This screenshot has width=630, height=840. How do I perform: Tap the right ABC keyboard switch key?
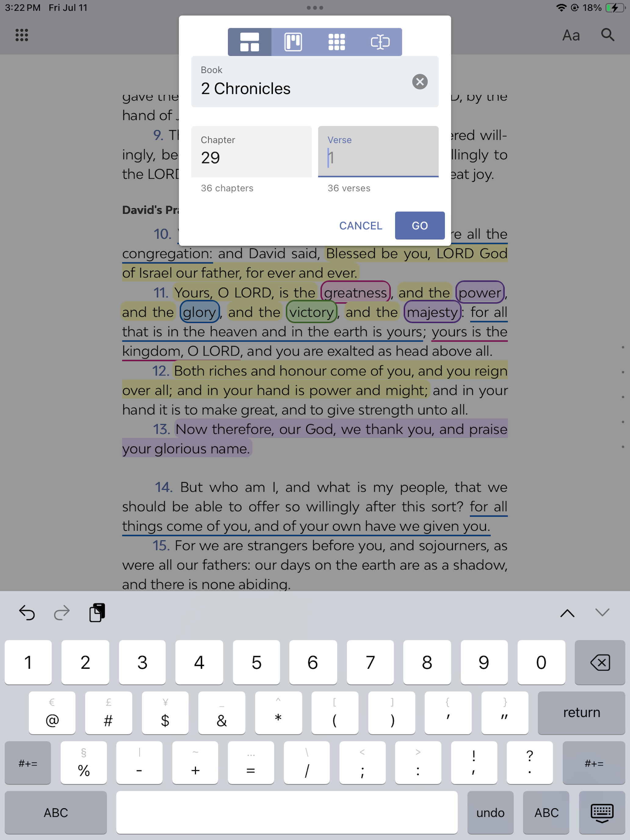(546, 813)
